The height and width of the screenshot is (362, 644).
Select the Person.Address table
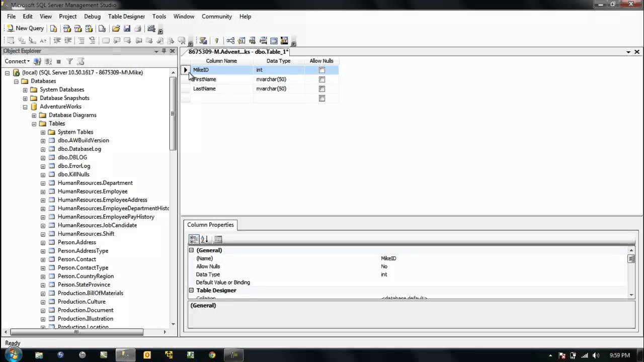(76, 242)
